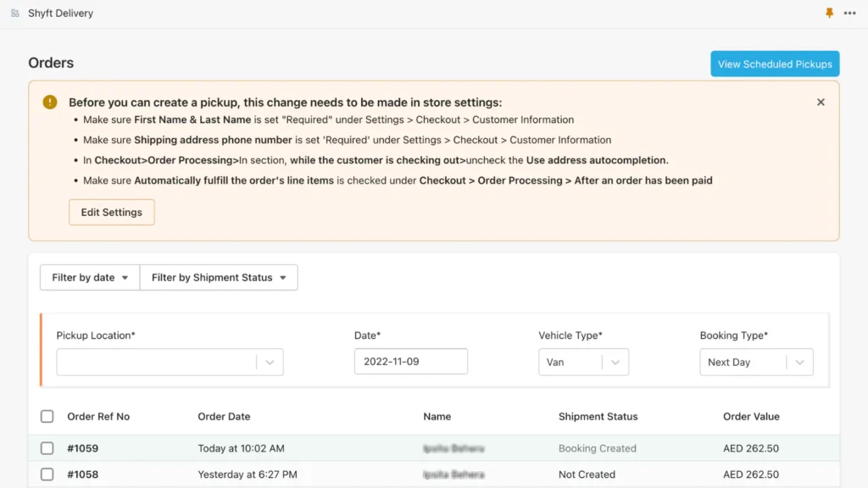Click the 'Booking Created' status cell
868x488 pixels.
click(598, 448)
